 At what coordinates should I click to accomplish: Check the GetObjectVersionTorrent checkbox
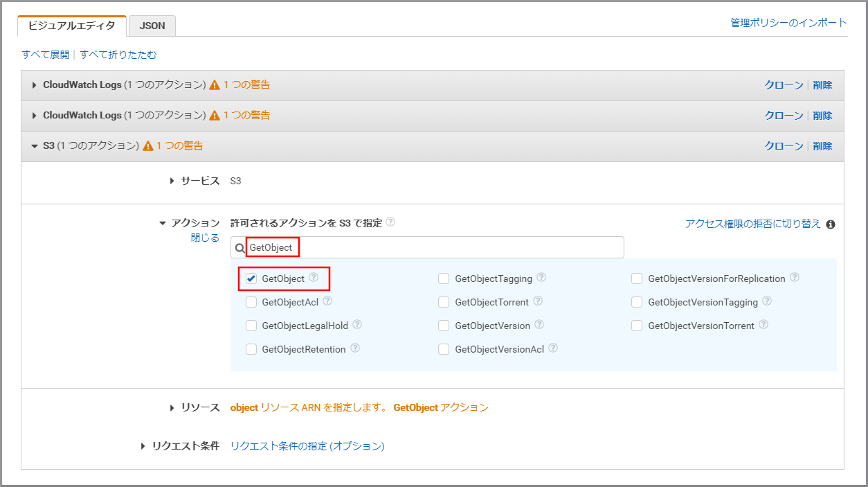(637, 326)
